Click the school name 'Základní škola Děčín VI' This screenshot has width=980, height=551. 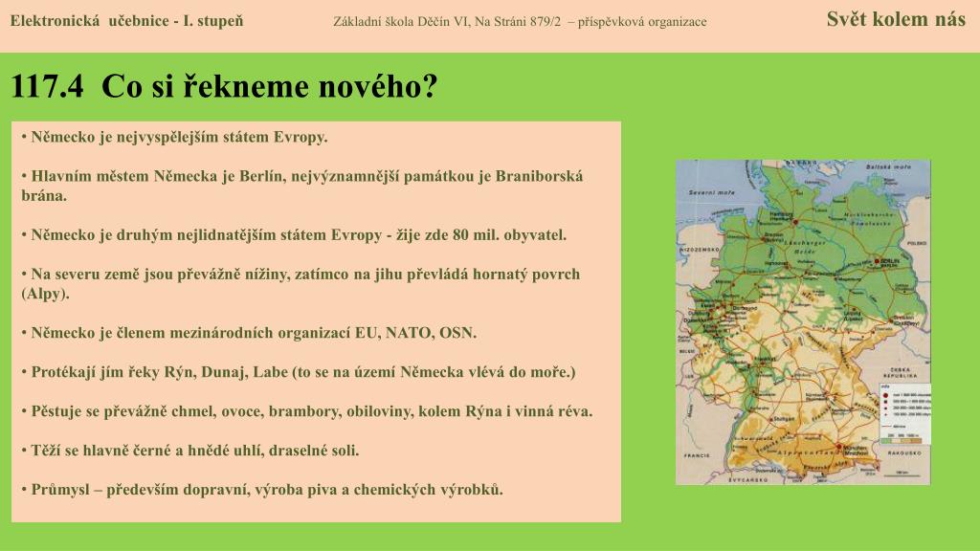point(401,22)
